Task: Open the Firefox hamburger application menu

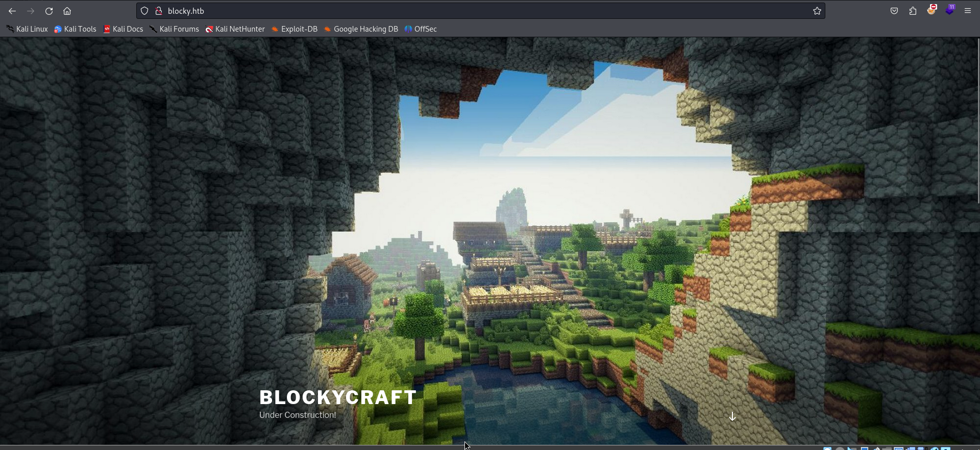Action: coord(968,11)
